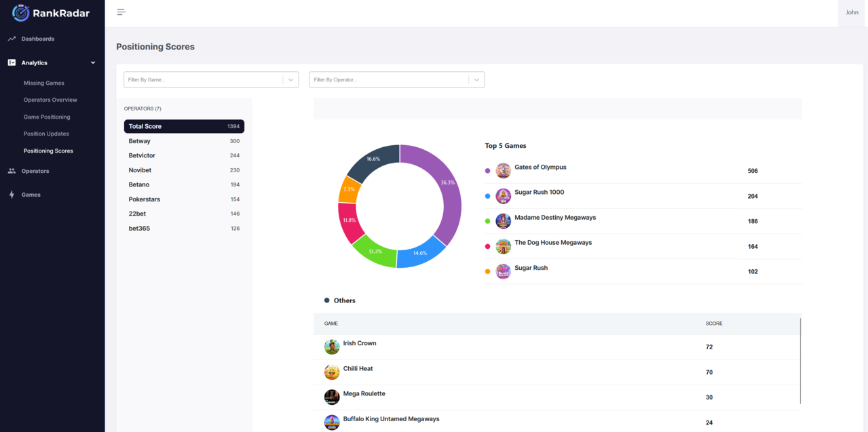Screen dimensions: 868x432
Task: Click the blue legend dot for Sugar Rush 1000
Action: click(487, 196)
